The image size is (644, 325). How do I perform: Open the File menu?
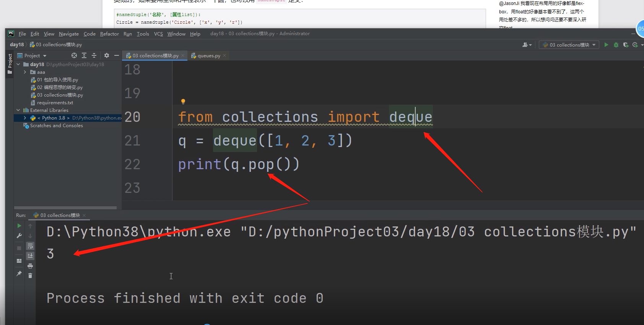(x=22, y=34)
